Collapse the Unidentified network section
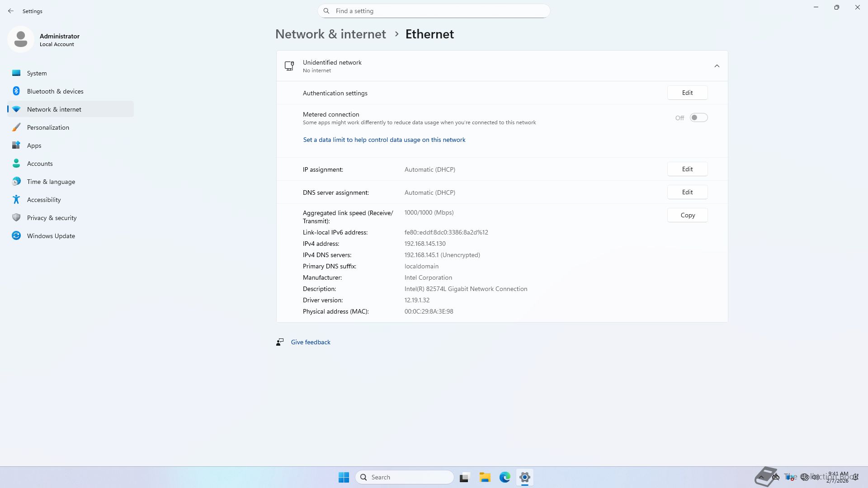868x488 pixels. click(x=717, y=66)
